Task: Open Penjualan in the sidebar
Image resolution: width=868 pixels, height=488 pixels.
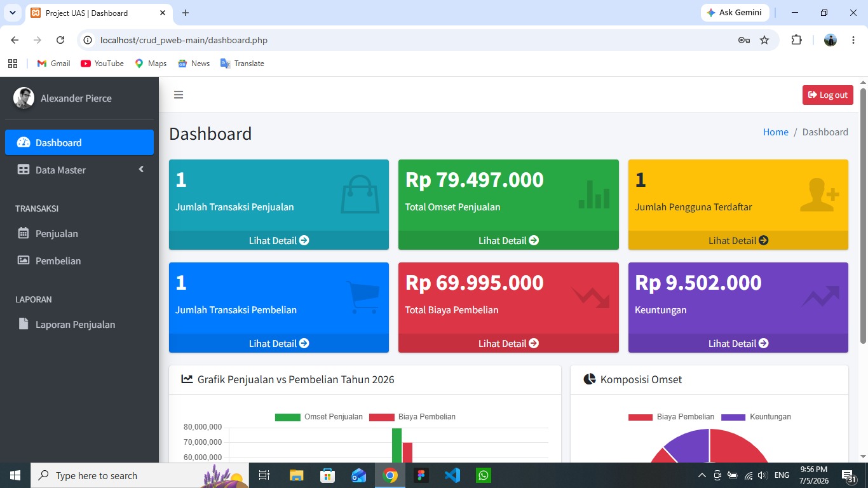Action: pos(79,233)
